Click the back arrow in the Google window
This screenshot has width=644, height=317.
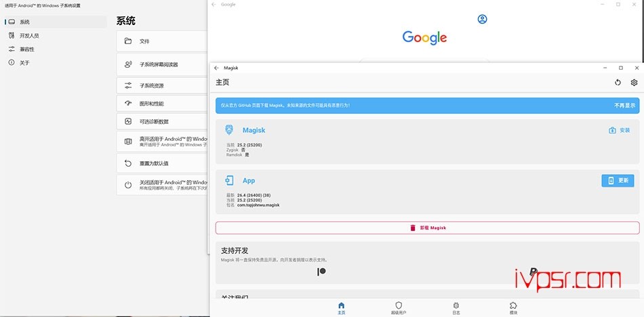click(214, 5)
